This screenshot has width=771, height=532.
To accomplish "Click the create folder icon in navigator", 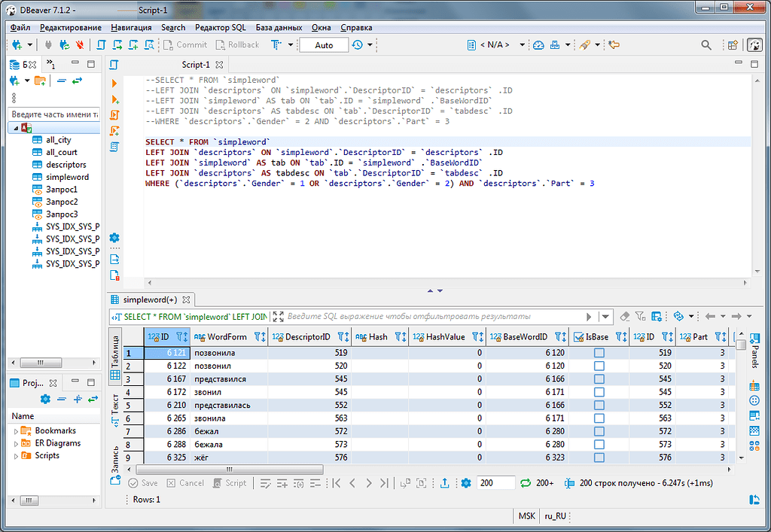I will (x=41, y=81).
